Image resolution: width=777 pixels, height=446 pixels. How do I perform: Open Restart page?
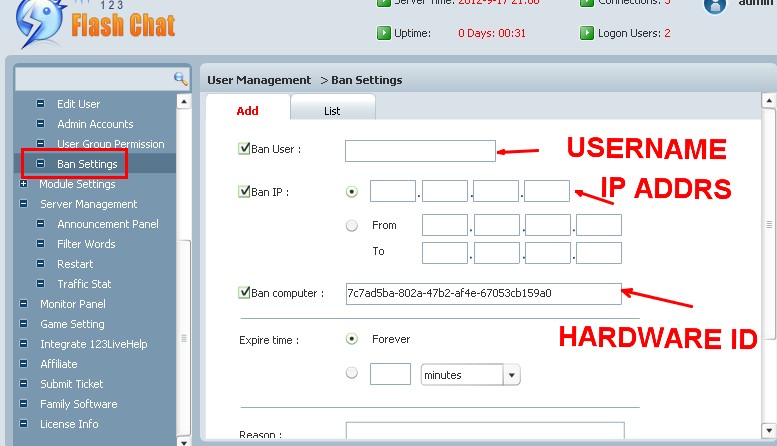(75, 264)
